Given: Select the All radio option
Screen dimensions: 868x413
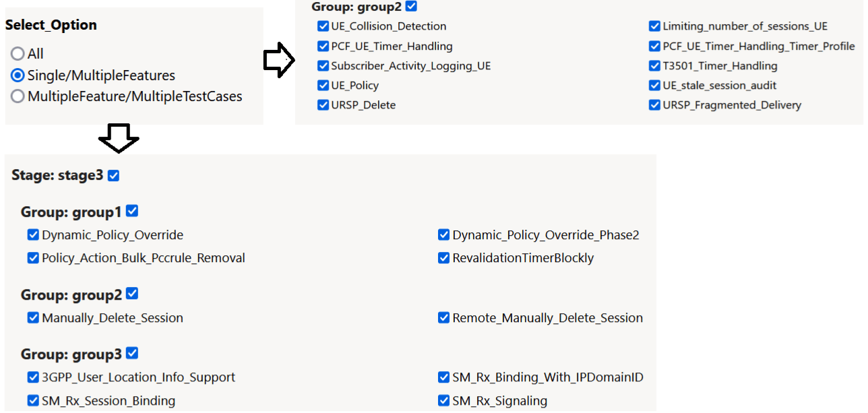Looking at the screenshot, I should (18, 53).
